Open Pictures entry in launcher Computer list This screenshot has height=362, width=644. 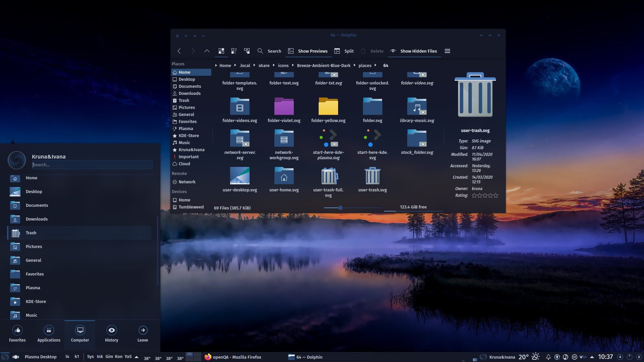tap(79, 246)
